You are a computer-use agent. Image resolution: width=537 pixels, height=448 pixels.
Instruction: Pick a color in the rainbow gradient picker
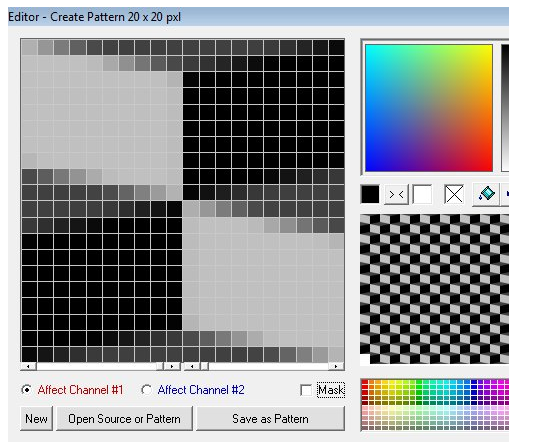pos(429,108)
